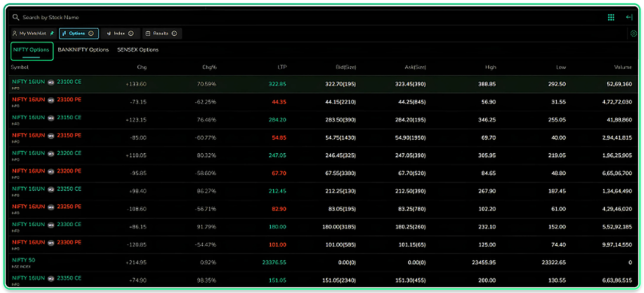Collapse the panel with the arrow icon

point(629,17)
